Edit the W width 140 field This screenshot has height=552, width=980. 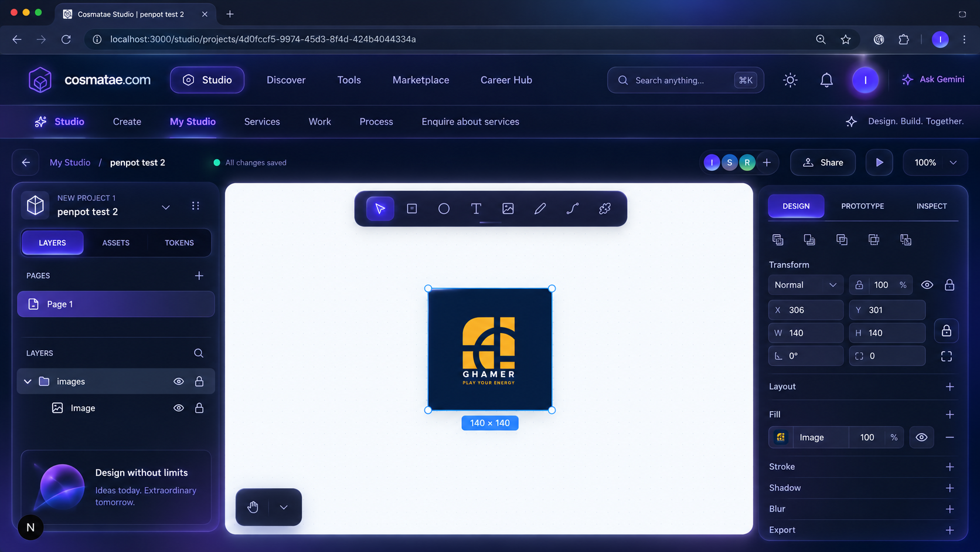click(806, 333)
